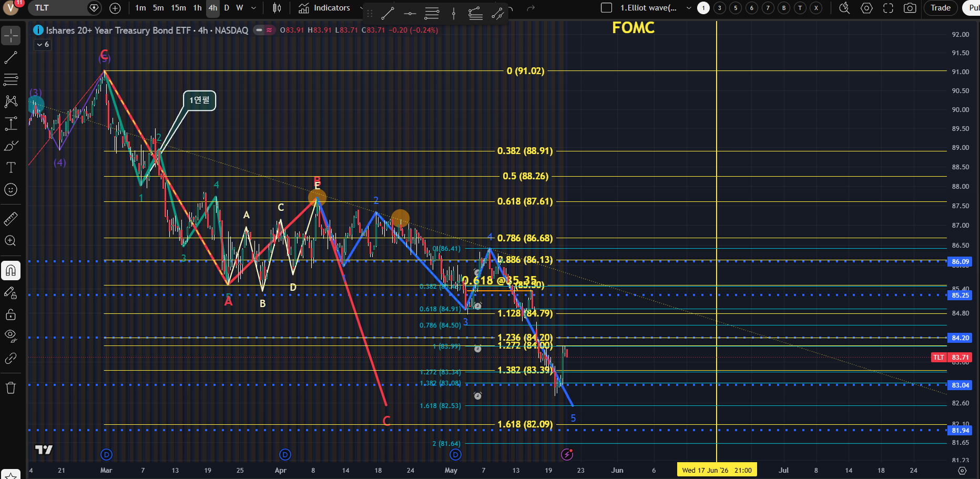This screenshot has width=980, height=479.
Task: Select chart template button 3
Action: pos(720,8)
